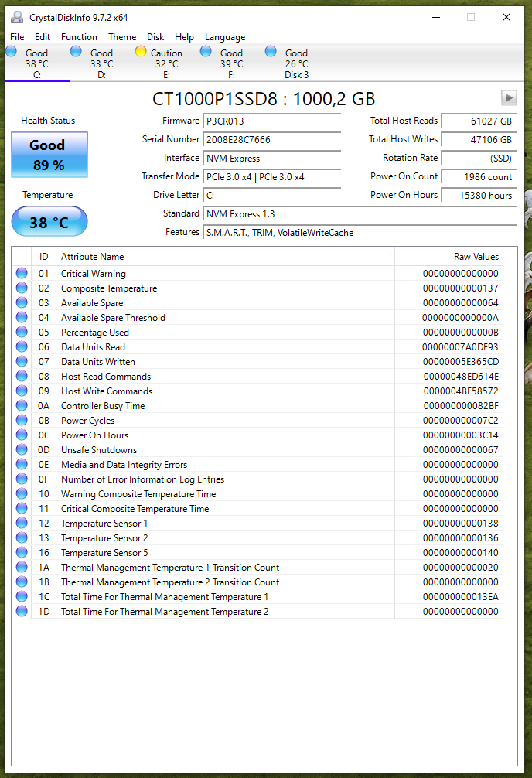Select Thermal Management Temperature 2 Transition Count row

(257, 582)
